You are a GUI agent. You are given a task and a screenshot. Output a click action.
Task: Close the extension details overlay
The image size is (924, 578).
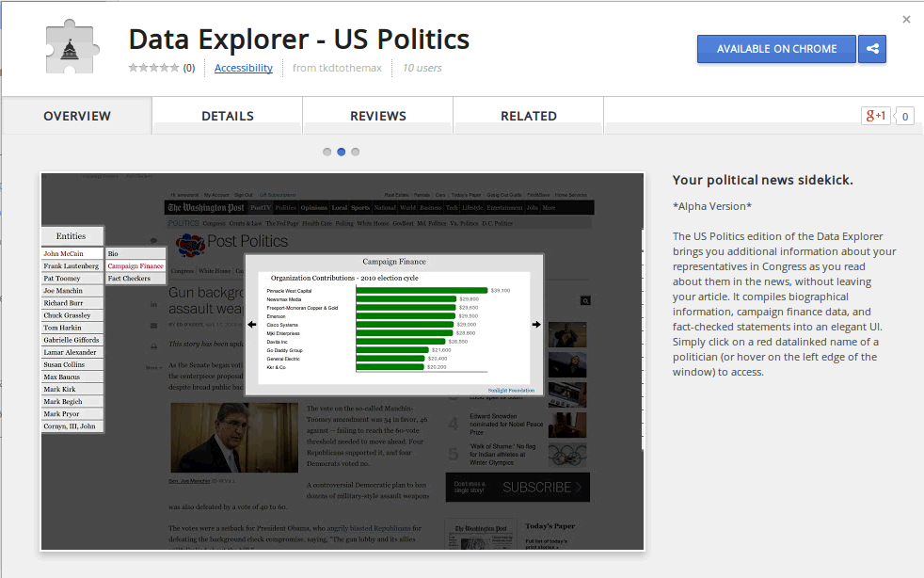[x=906, y=20]
